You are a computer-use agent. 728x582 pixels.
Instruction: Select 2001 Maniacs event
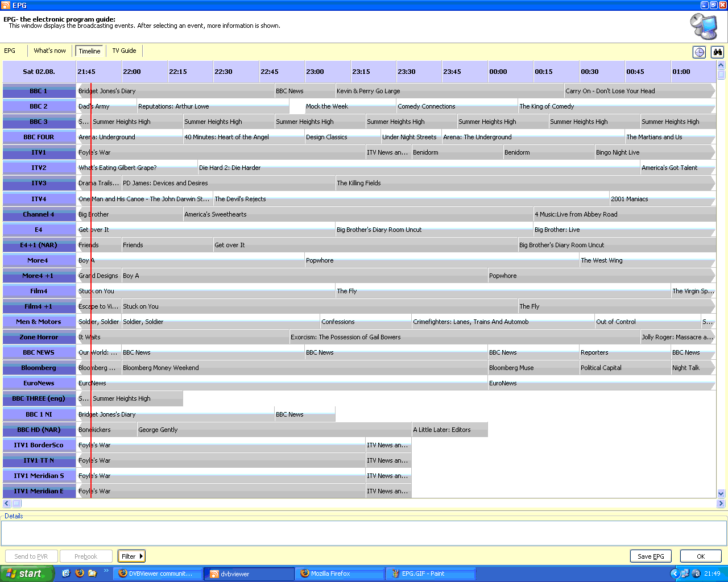point(663,199)
